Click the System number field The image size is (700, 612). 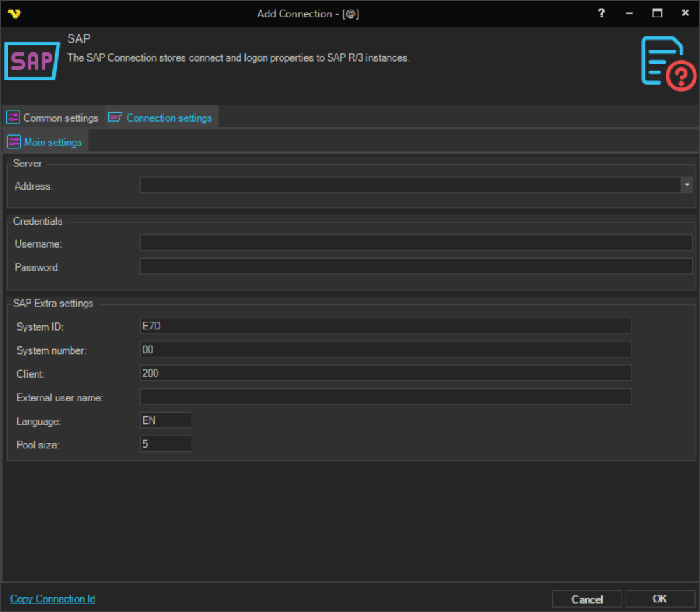tap(385, 350)
